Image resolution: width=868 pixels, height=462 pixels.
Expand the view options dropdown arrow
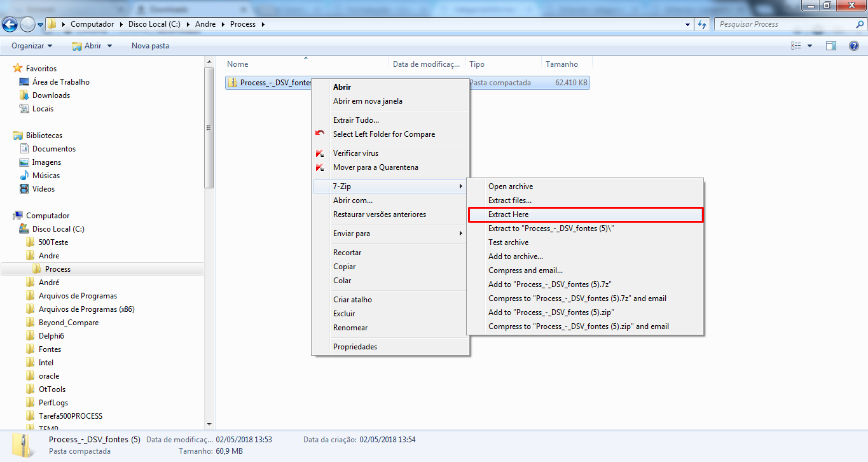(809, 46)
